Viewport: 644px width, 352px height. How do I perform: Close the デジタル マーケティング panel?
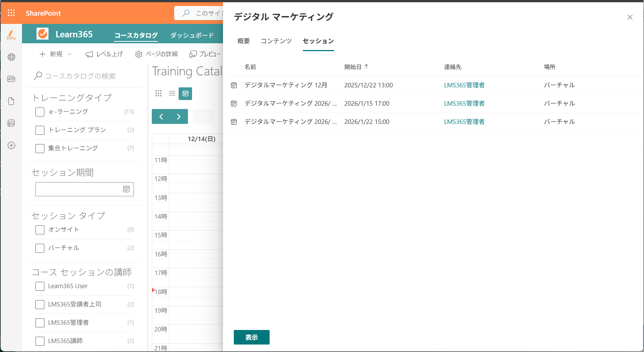tap(630, 17)
